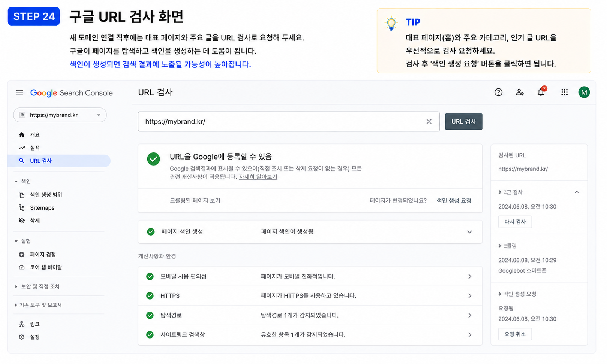Open the Google apps grid
Image resolution: width=607 pixels, height=364 pixels.
pos(564,92)
